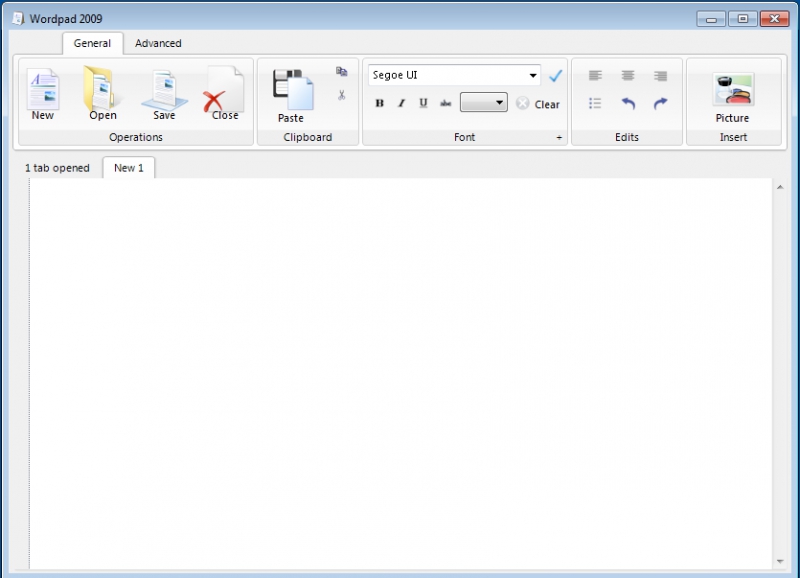Click the scissors Cut icon
The height and width of the screenshot is (578, 800).
pyautogui.click(x=341, y=95)
